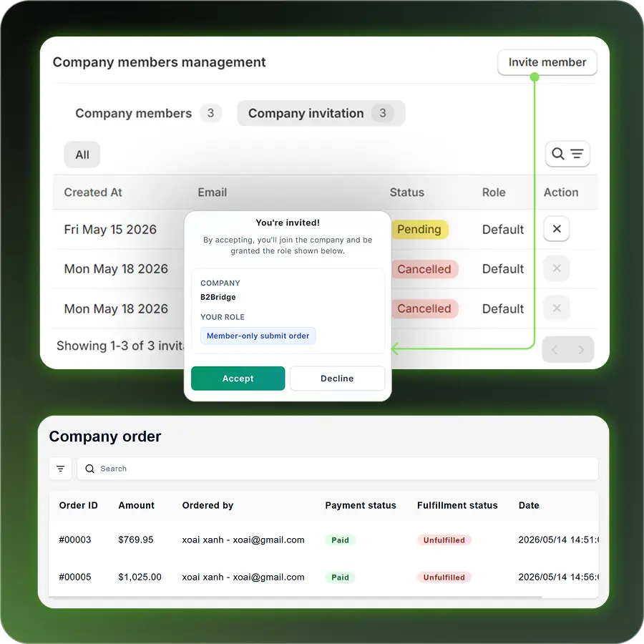This screenshot has width=644, height=644.
Task: Select the All filter chip
Action: [x=82, y=155]
